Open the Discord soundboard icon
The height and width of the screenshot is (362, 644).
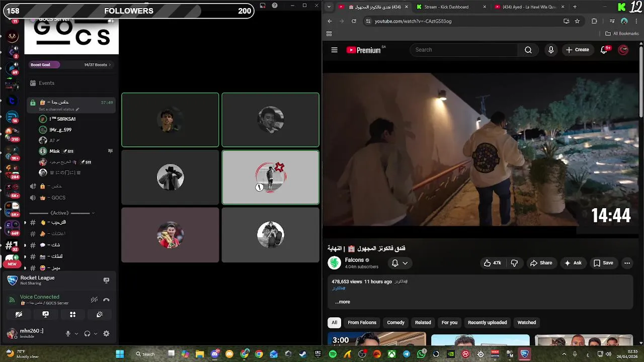click(x=100, y=314)
